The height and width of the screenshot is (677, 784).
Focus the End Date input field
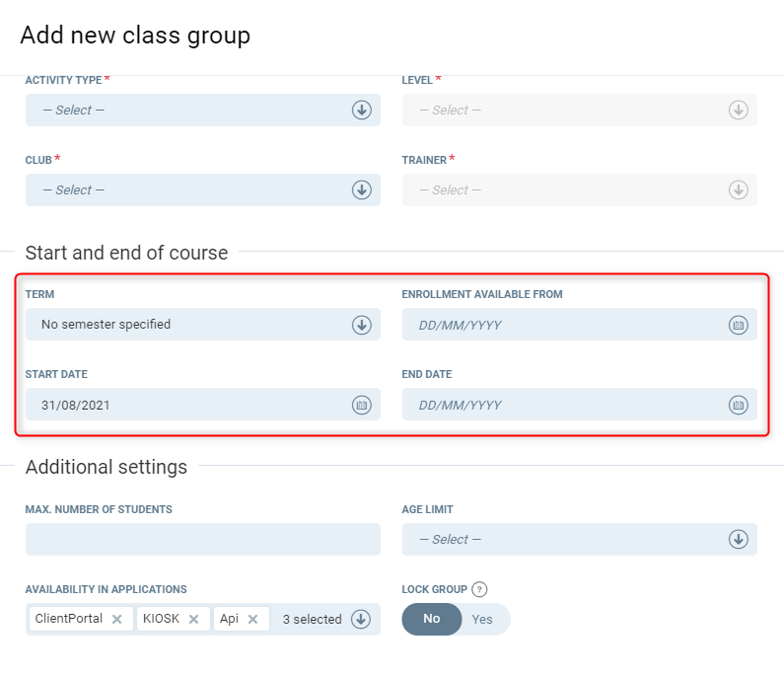pyautogui.click(x=564, y=405)
